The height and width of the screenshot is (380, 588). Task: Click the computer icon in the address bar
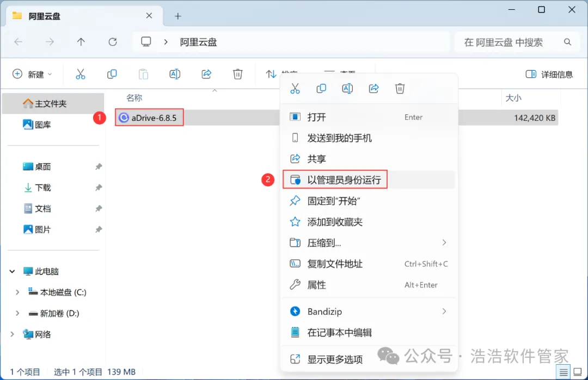146,41
